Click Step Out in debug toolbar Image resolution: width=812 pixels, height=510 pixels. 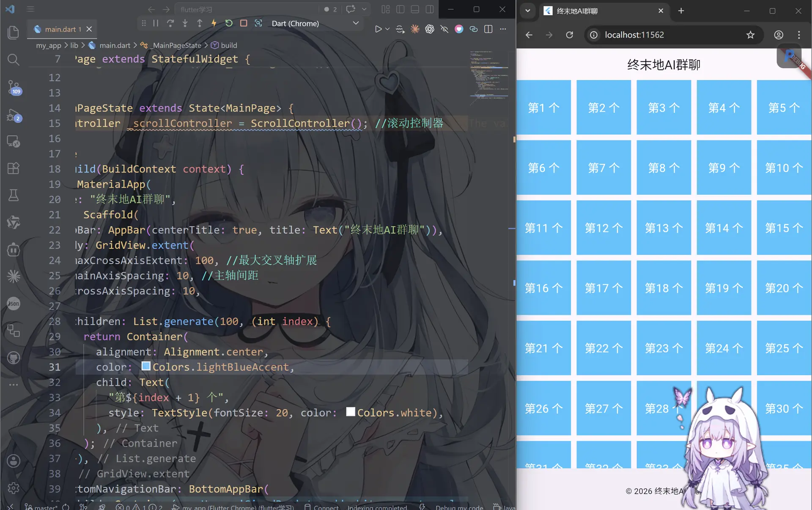point(200,23)
